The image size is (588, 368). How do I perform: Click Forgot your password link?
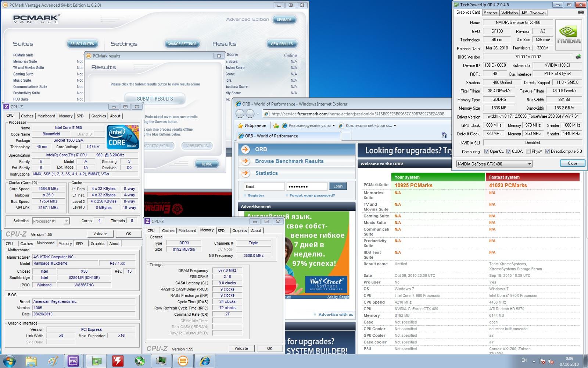pyautogui.click(x=312, y=195)
